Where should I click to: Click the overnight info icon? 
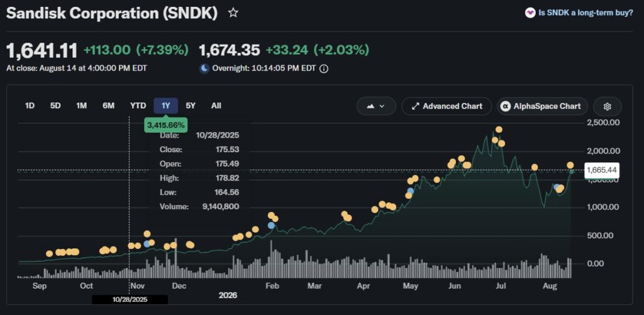click(324, 69)
